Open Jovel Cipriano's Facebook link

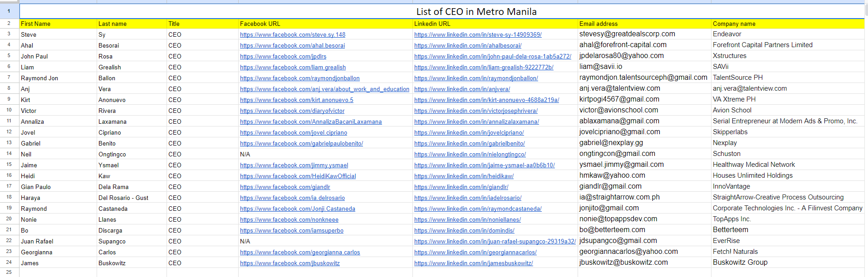tap(294, 132)
